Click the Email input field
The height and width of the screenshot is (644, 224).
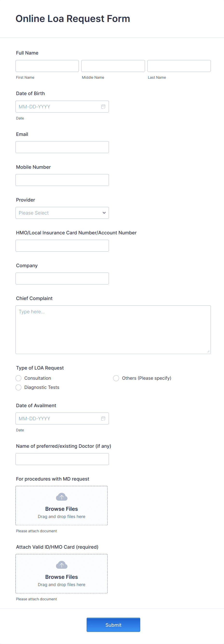tap(62, 147)
